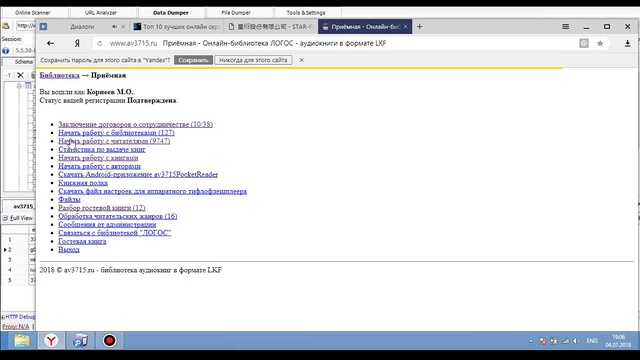Screen dimensions: 640x360
Task: Open Начать работу с библиотеками (127)
Action: pos(116,133)
